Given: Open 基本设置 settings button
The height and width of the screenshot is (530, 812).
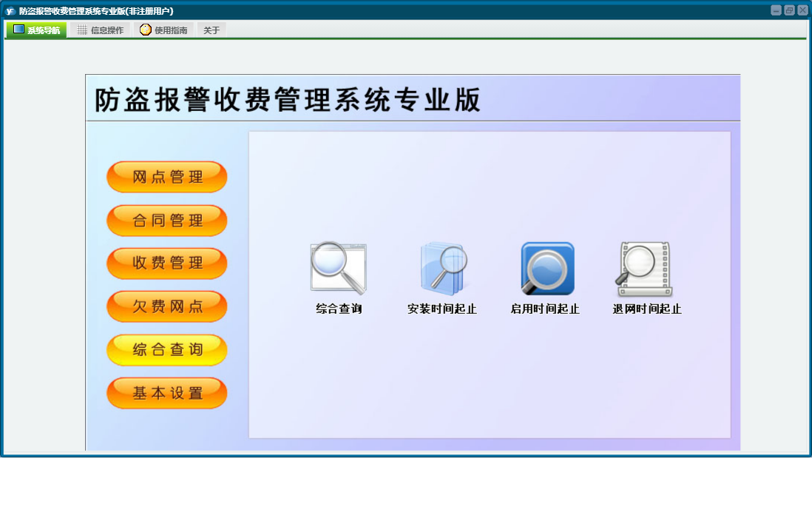Looking at the screenshot, I should 166,392.
